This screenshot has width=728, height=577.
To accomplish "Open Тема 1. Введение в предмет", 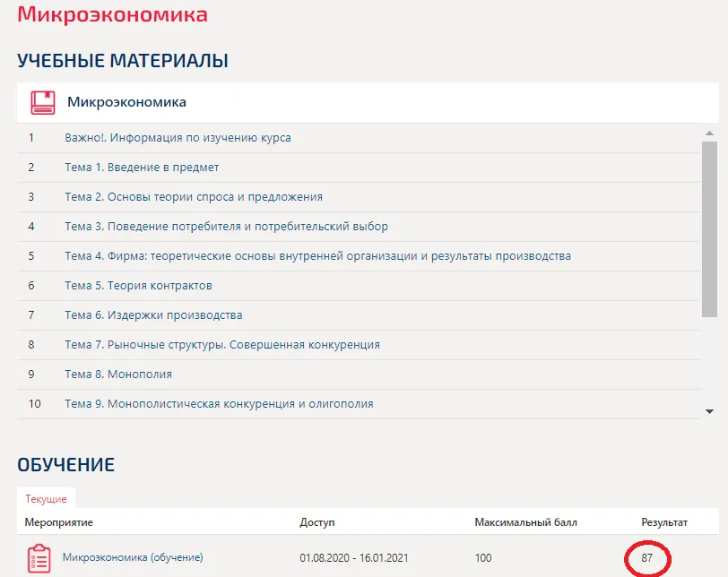I will [142, 168].
